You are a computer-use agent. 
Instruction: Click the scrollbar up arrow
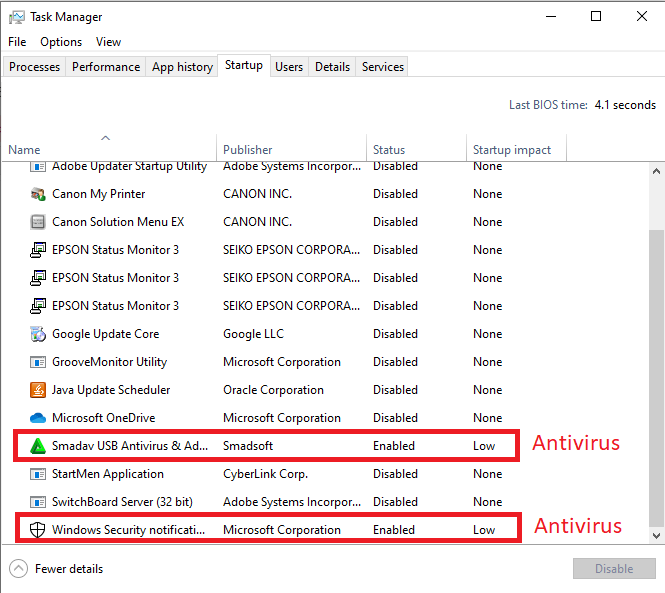point(656,171)
